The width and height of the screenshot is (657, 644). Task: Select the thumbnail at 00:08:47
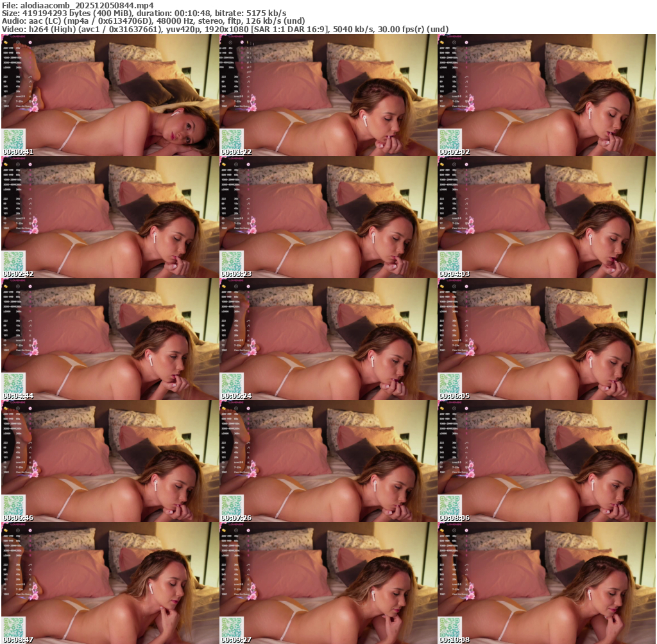click(110, 583)
